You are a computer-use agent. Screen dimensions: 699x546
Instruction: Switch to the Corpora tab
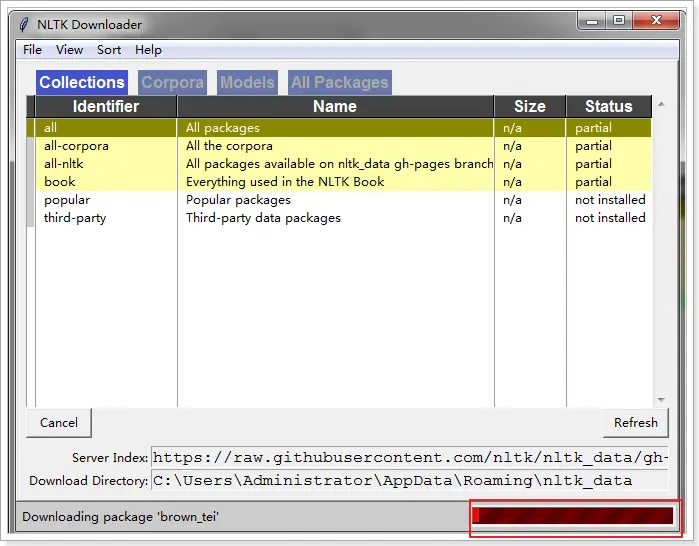point(173,82)
